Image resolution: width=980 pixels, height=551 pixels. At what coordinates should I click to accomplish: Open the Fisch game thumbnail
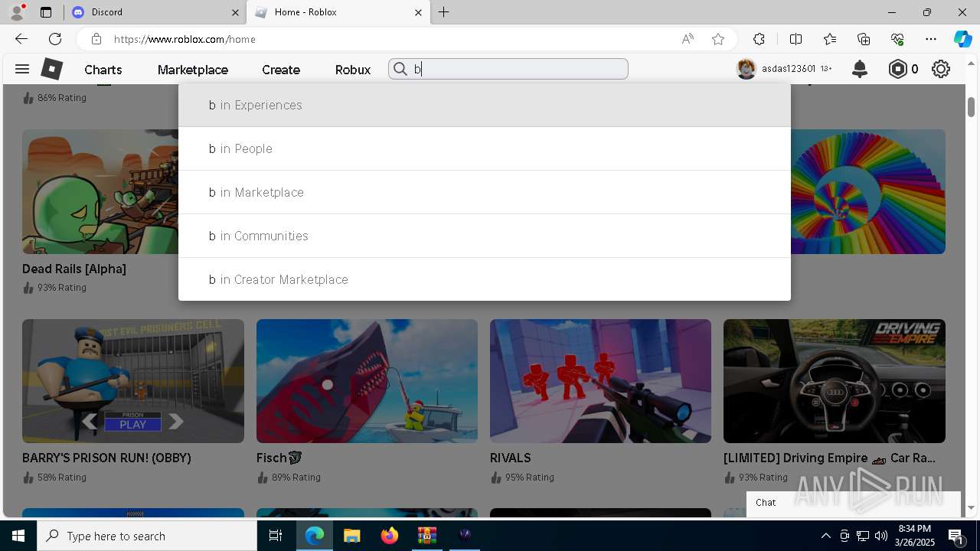(367, 381)
